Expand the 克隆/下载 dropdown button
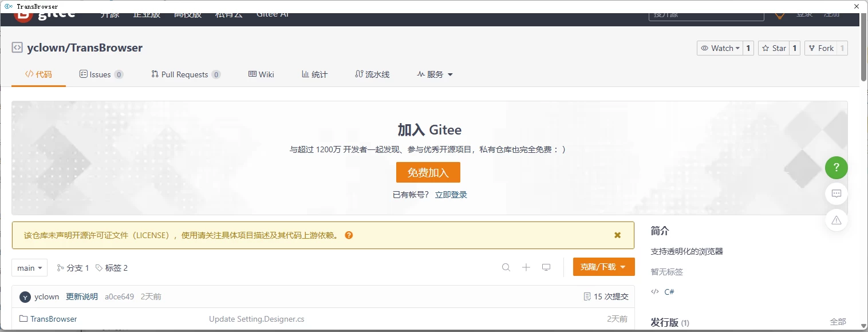868x332 pixels. click(x=603, y=267)
